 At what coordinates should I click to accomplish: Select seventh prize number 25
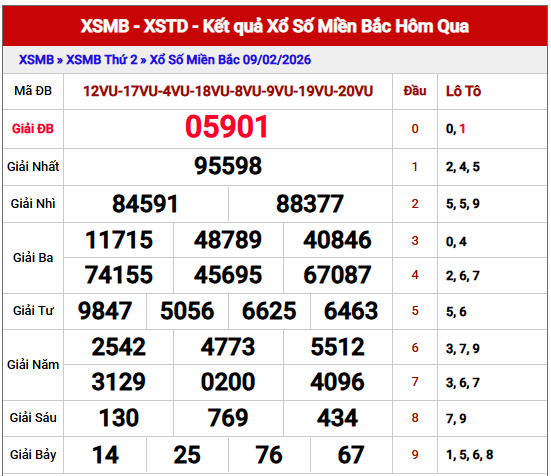point(187,455)
